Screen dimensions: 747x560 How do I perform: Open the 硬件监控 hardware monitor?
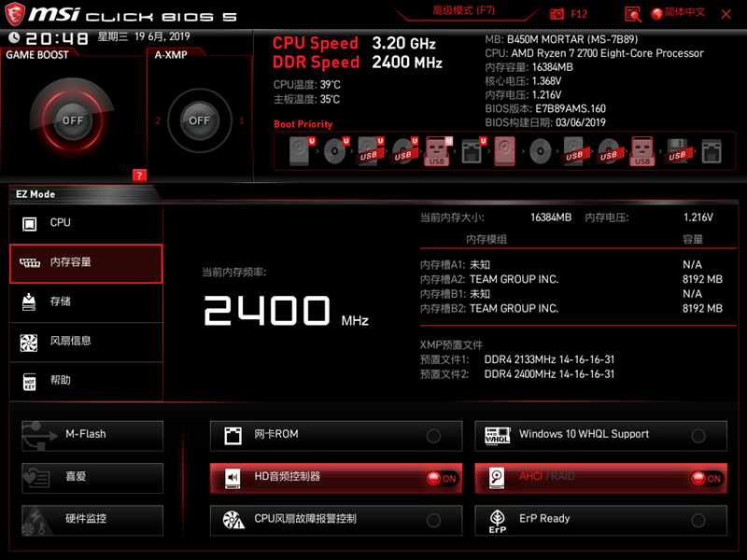tap(92, 520)
